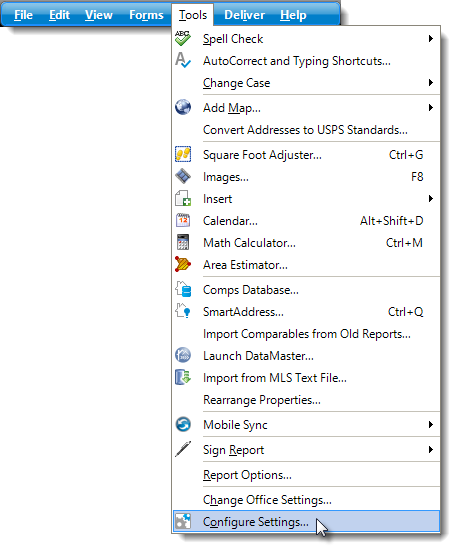Expand the Sign Report submenu arrow
This screenshot has height=546, width=450.
point(431,450)
